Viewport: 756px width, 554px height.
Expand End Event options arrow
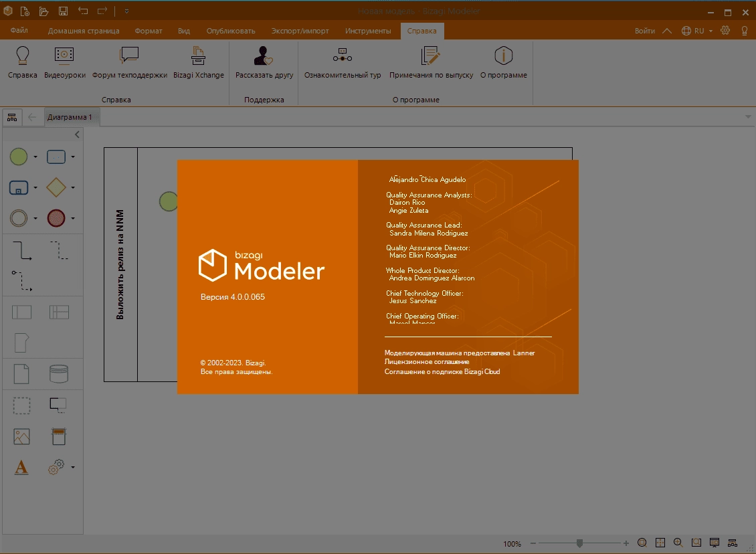(x=73, y=218)
